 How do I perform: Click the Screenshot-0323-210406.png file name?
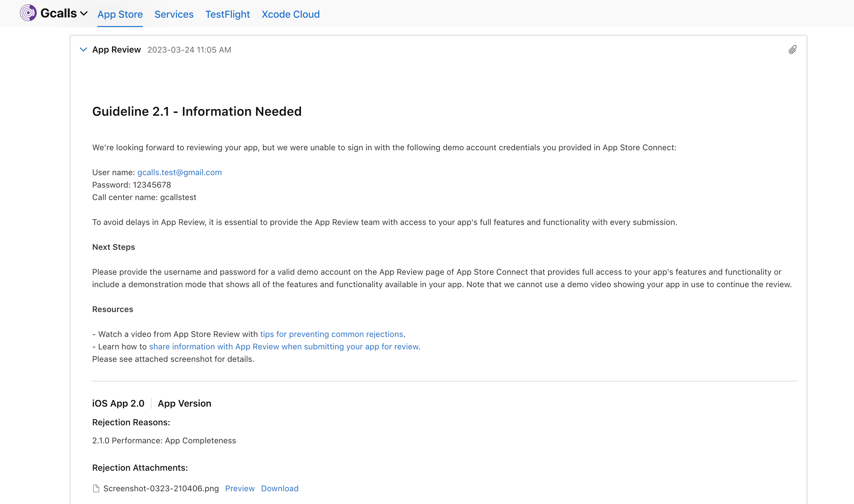[x=161, y=488]
